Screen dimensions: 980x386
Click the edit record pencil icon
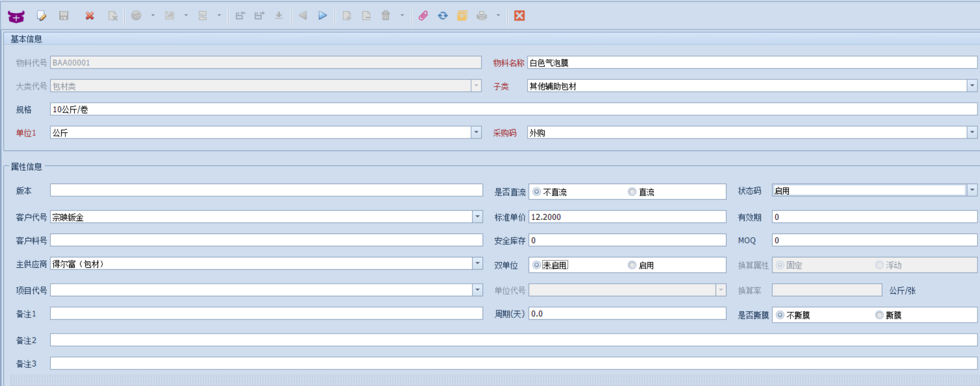click(42, 16)
